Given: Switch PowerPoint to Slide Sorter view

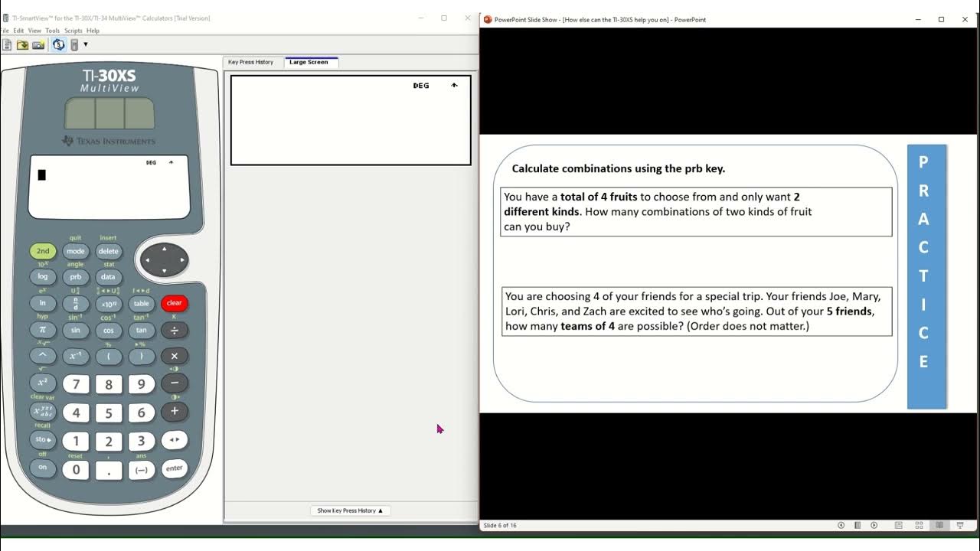Looking at the screenshot, I should pyautogui.click(x=918, y=525).
